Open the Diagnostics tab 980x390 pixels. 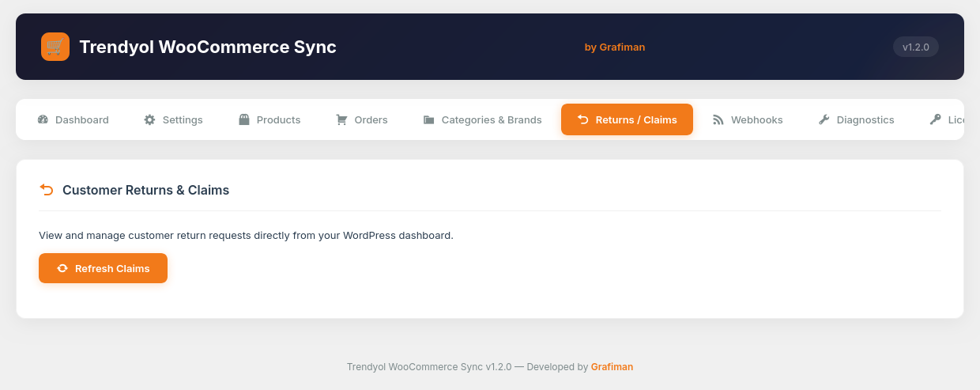tap(856, 119)
